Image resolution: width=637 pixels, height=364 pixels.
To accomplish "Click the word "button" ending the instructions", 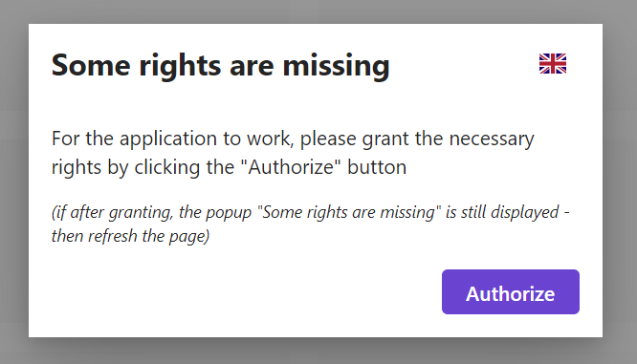I will pyautogui.click(x=377, y=167).
